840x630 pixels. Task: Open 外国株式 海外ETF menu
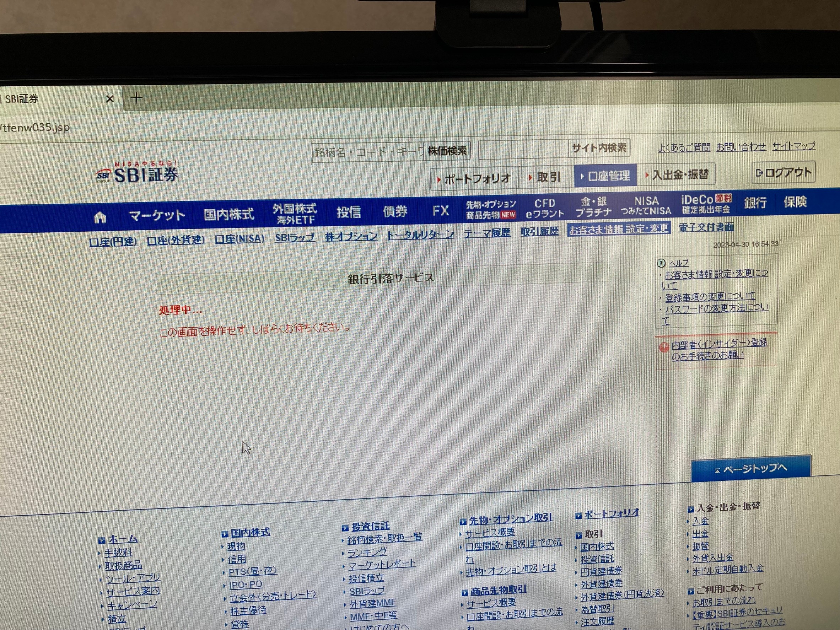295,214
